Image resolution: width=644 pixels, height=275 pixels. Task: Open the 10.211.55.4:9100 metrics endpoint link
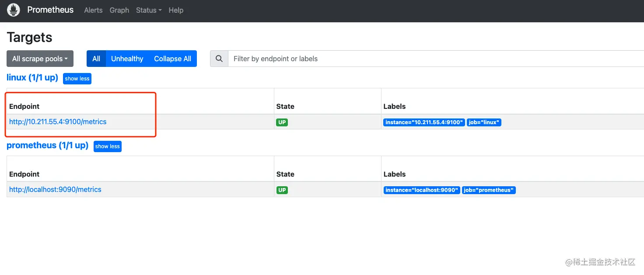58,122
